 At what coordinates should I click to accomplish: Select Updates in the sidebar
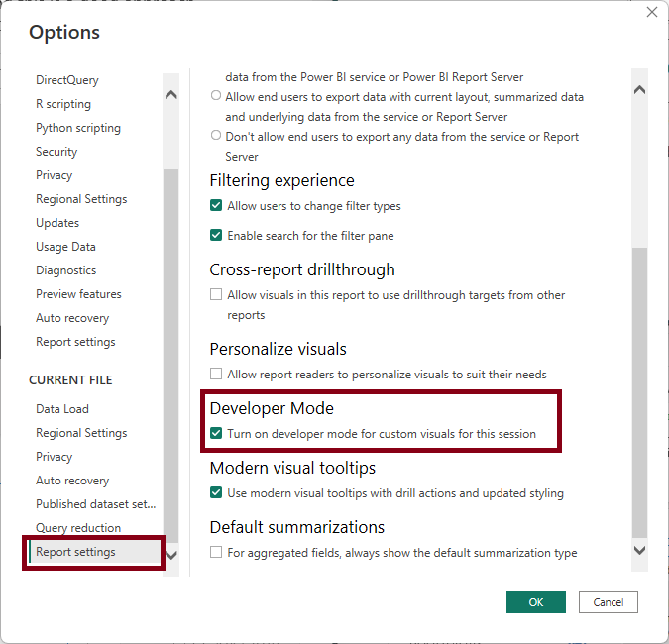click(57, 223)
